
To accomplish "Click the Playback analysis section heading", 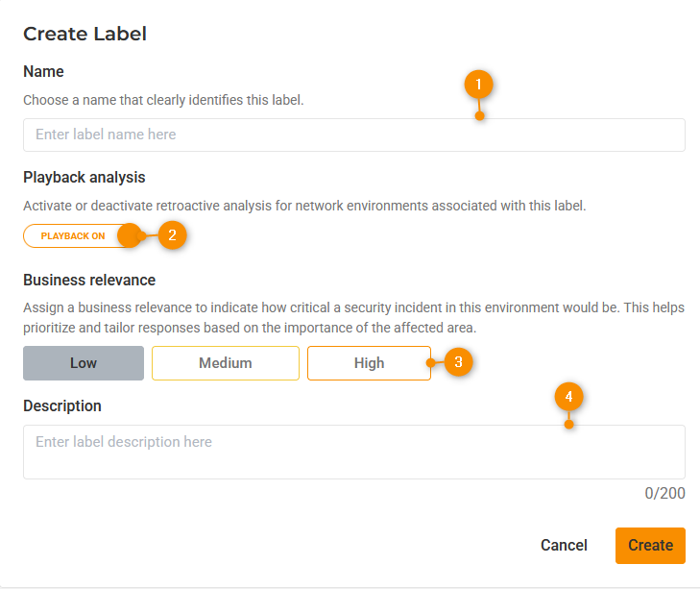I will 84,178.
